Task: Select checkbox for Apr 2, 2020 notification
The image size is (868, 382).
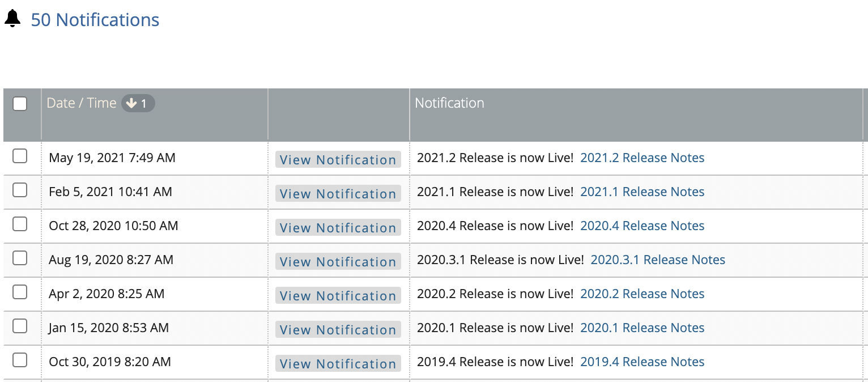Action: tap(20, 292)
